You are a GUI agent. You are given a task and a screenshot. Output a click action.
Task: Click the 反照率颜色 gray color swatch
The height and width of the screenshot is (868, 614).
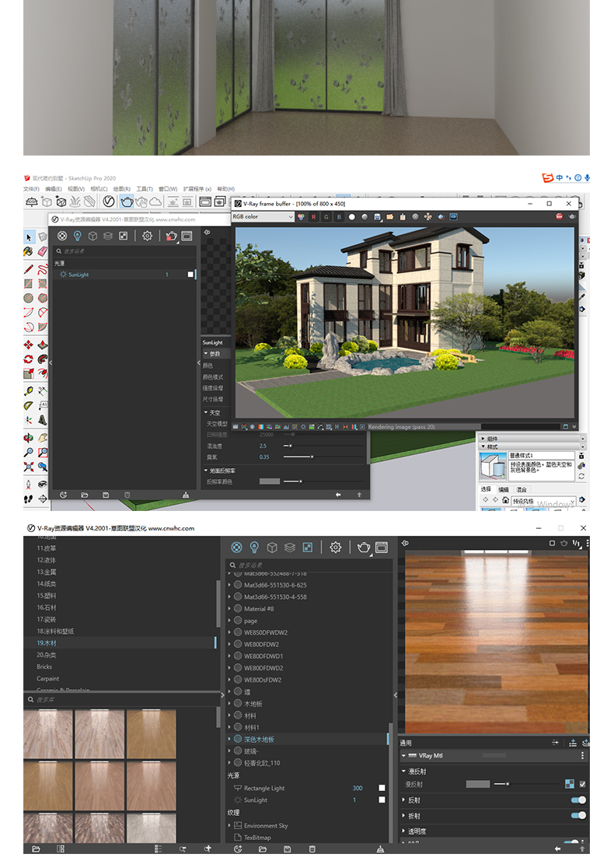pyautogui.click(x=270, y=481)
